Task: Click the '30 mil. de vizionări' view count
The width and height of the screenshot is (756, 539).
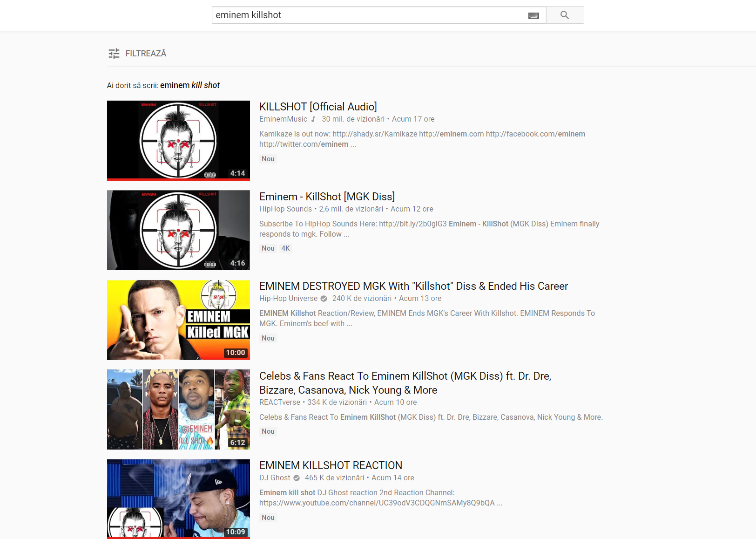Action: [x=353, y=119]
